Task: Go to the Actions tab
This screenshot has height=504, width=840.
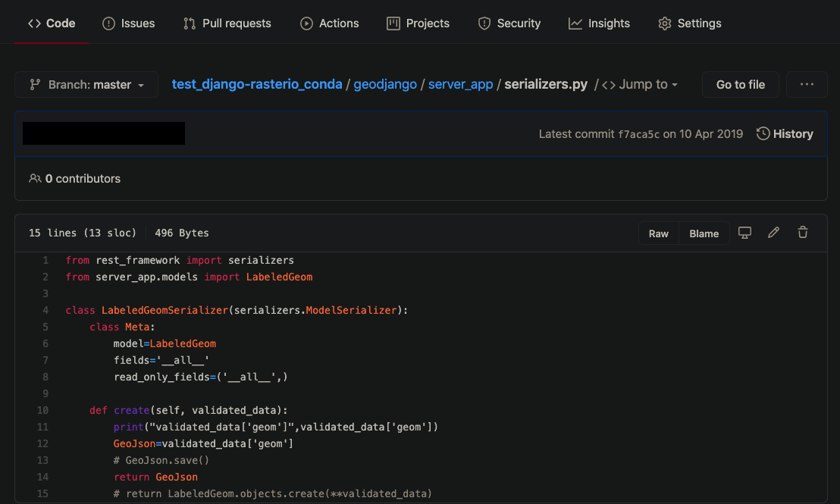Action: 329,23
